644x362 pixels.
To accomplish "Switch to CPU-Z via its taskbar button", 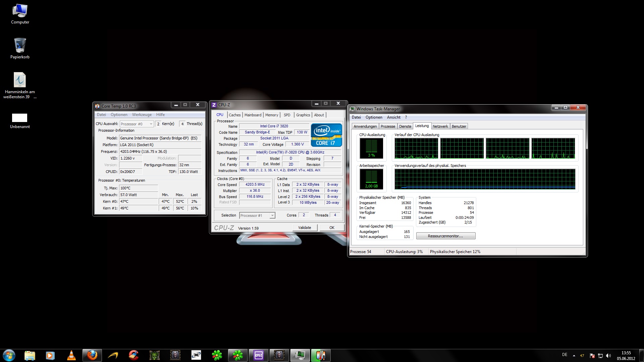I will click(x=259, y=355).
